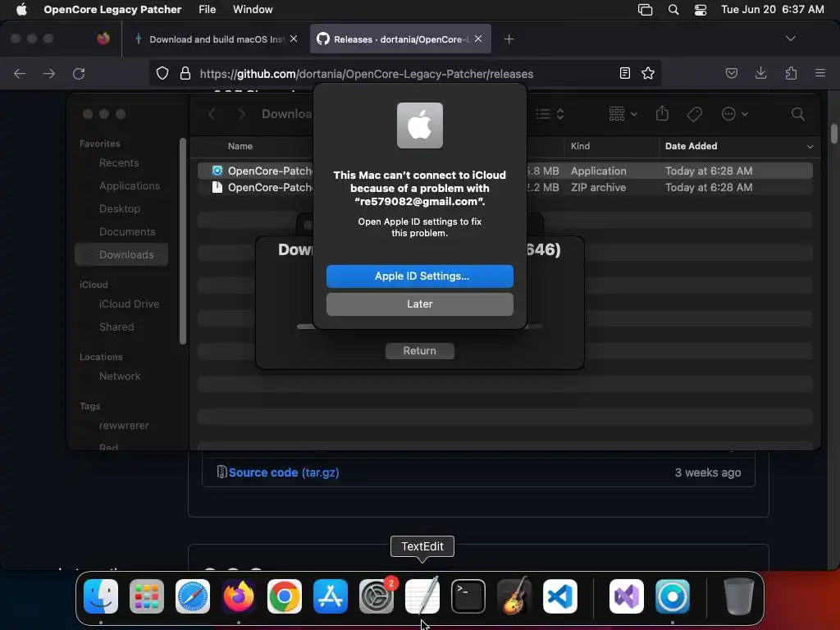Screen dimensions: 840x630
Task: Toggle Date Added sort order chevron
Action: (810, 146)
